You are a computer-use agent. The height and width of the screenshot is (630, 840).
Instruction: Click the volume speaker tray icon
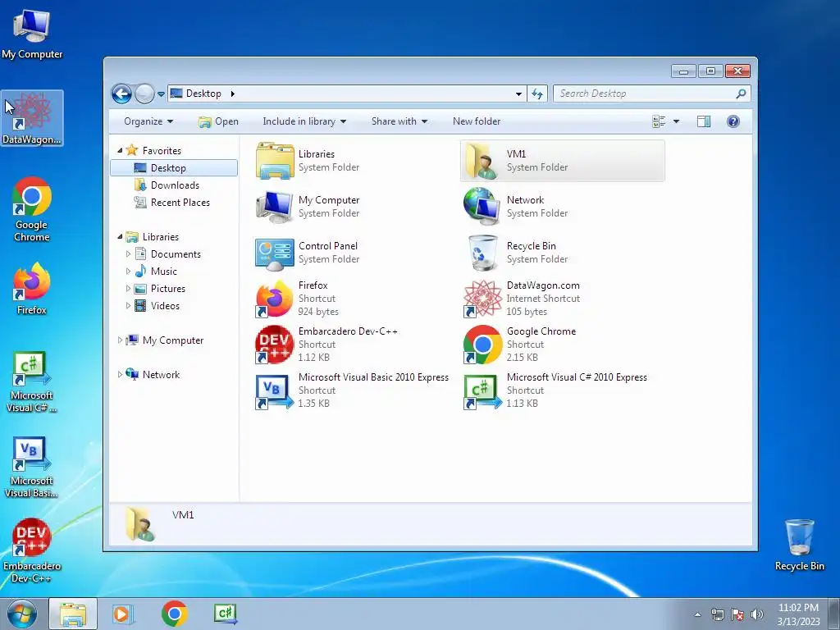point(757,614)
